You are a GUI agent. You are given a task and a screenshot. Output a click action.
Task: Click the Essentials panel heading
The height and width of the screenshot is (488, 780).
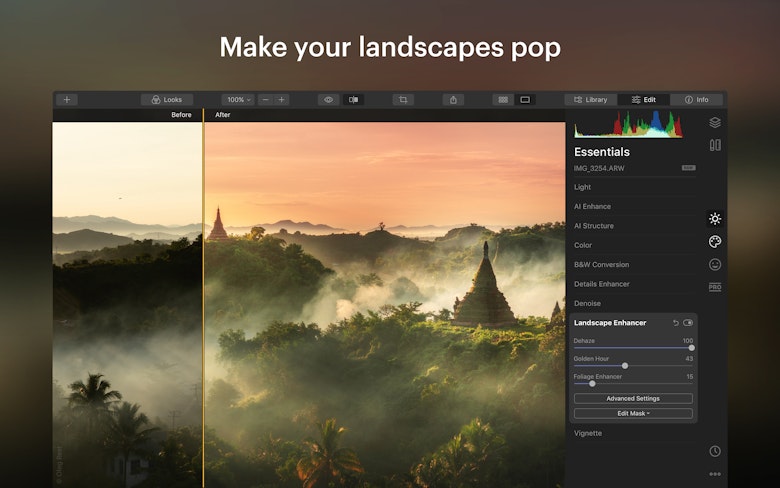click(x=602, y=152)
